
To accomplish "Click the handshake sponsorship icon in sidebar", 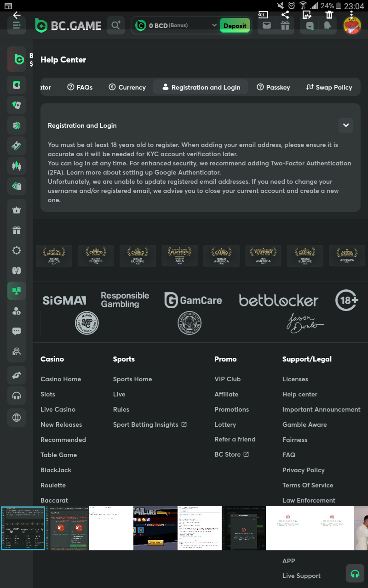I will click(x=17, y=375).
